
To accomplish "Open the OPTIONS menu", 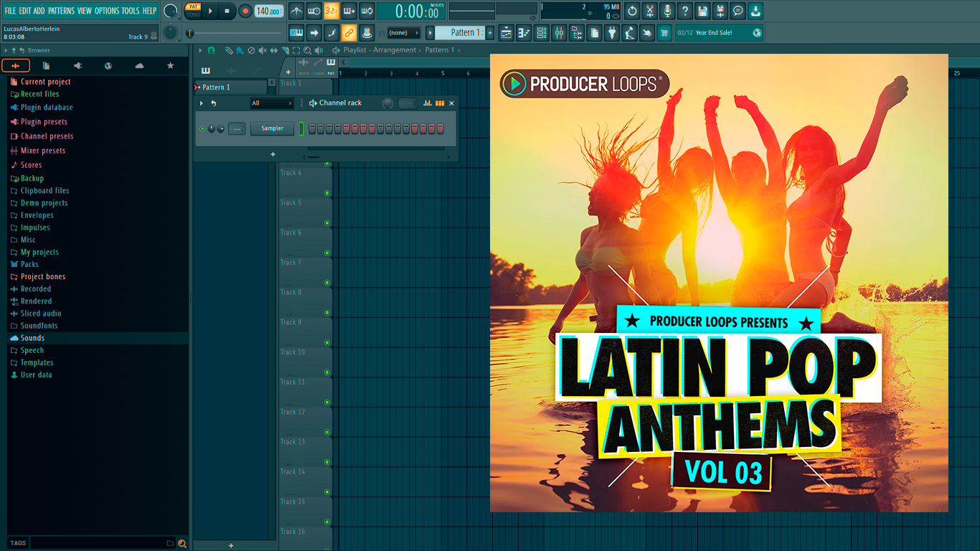I will [107, 11].
